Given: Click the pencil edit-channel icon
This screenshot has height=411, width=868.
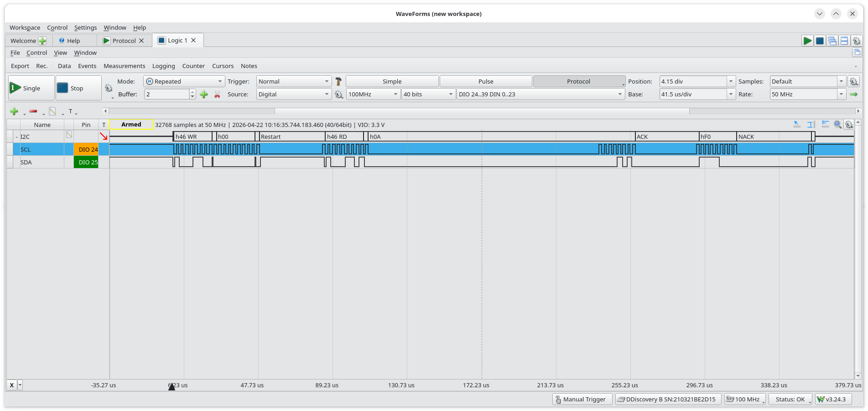Looking at the screenshot, I should click(52, 111).
